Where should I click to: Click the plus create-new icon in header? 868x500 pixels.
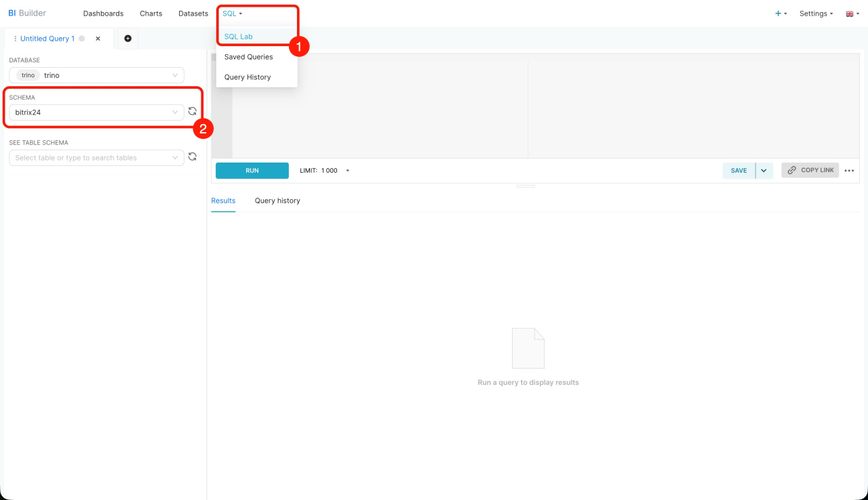pyautogui.click(x=781, y=14)
